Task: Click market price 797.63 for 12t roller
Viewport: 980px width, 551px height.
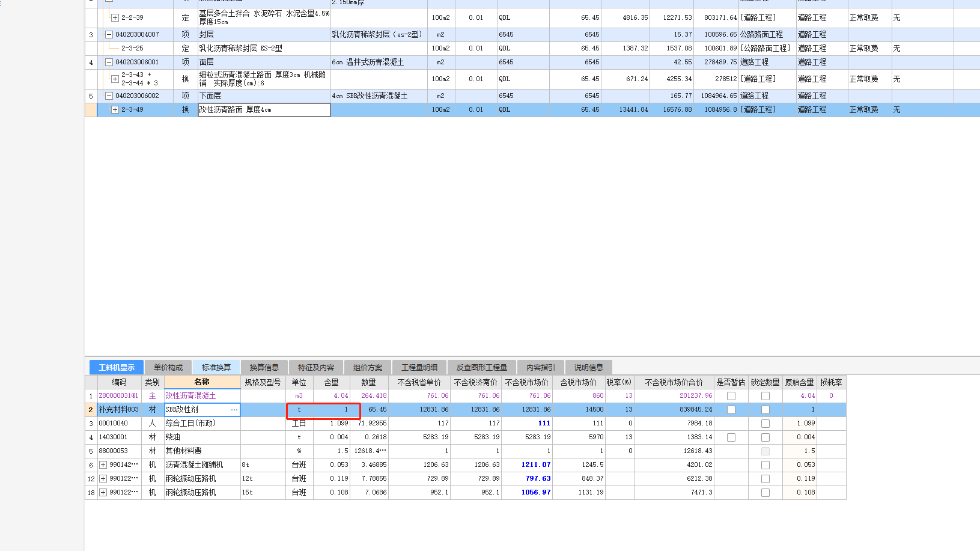Action: tap(527, 479)
